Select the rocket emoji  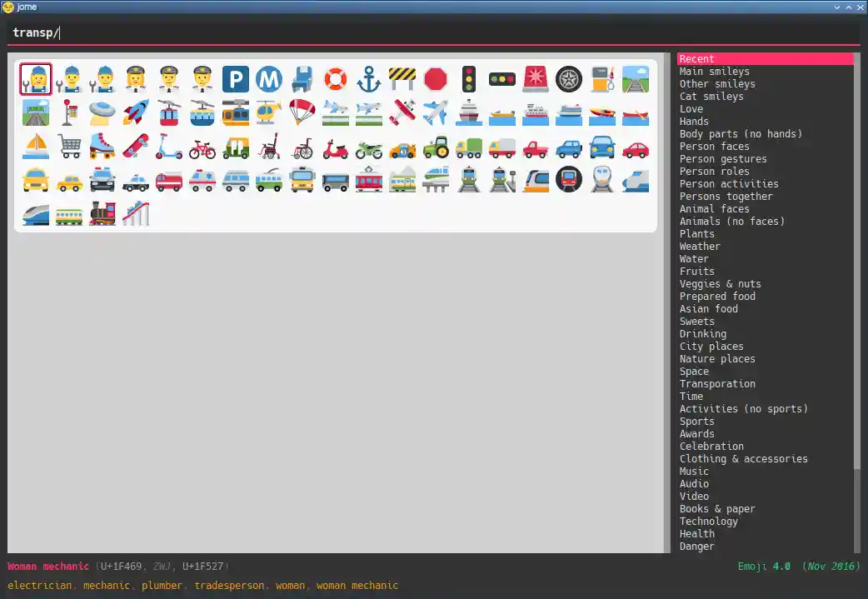pyautogui.click(x=136, y=112)
